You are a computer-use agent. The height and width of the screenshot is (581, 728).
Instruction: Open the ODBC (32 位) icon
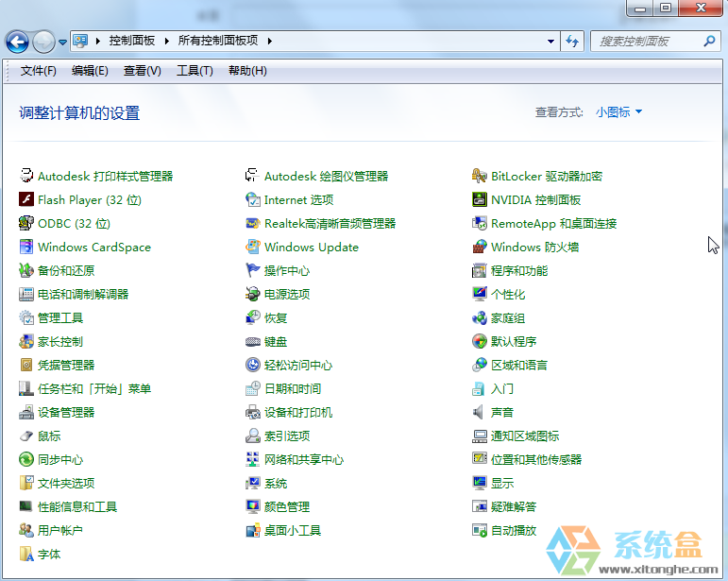click(x=26, y=223)
